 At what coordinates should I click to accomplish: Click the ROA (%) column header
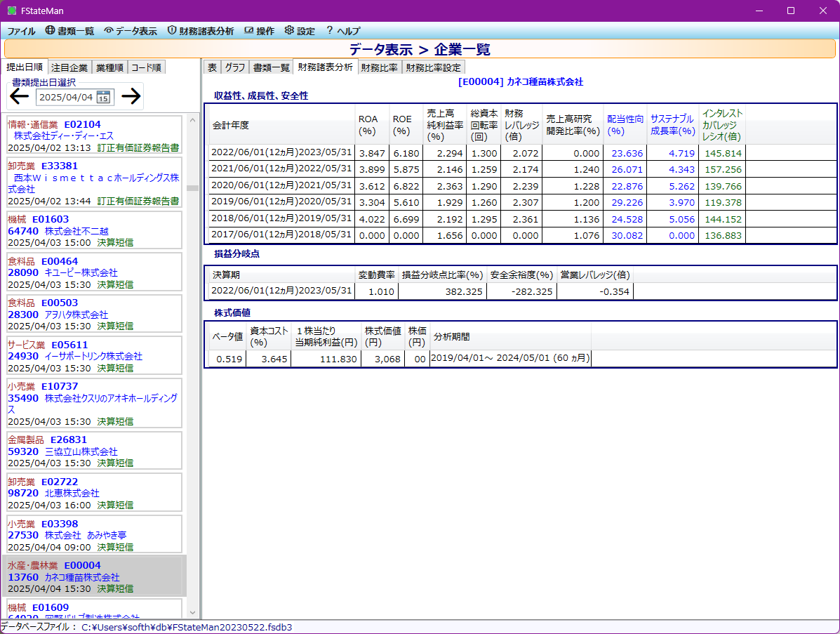372,125
